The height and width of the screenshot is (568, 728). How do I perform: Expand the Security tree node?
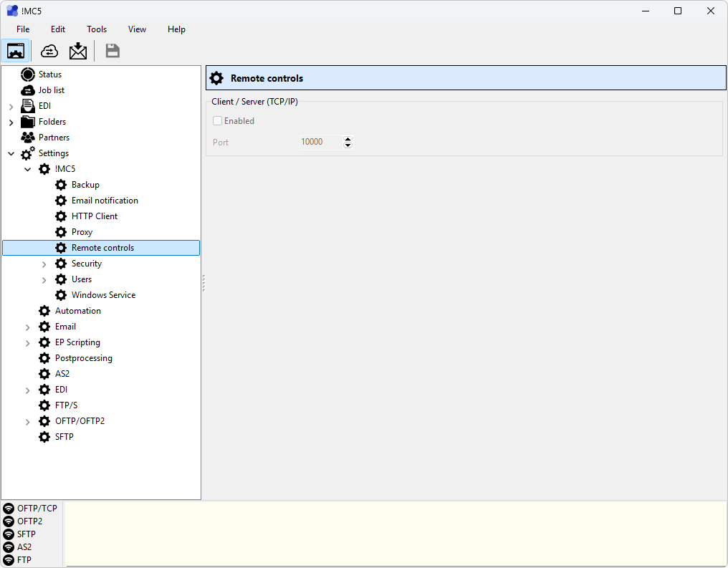[x=44, y=264]
